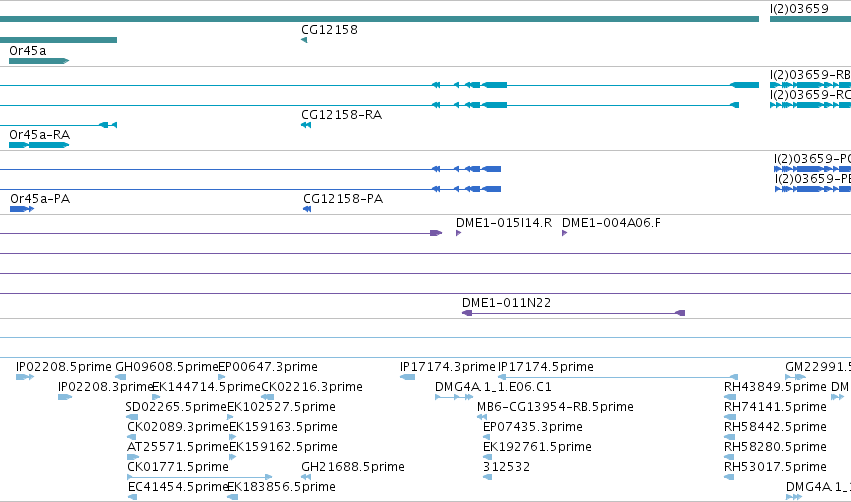Open the DMG4A.1_1.E06.C1 label
851x502 pixels.
pos(493,387)
